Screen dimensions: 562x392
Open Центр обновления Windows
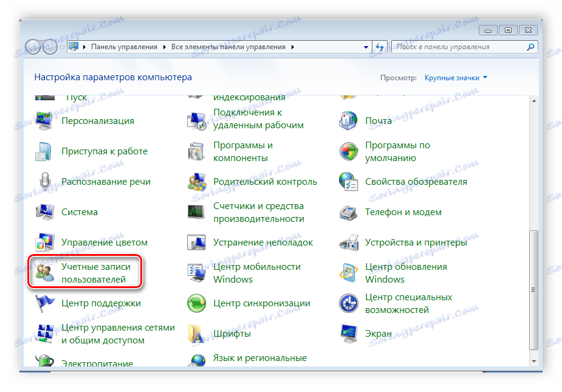point(405,272)
